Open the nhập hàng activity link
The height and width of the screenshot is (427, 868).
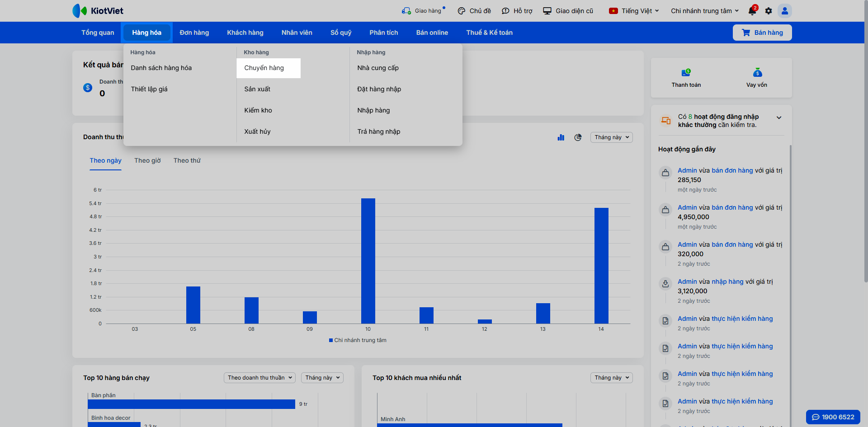click(727, 282)
